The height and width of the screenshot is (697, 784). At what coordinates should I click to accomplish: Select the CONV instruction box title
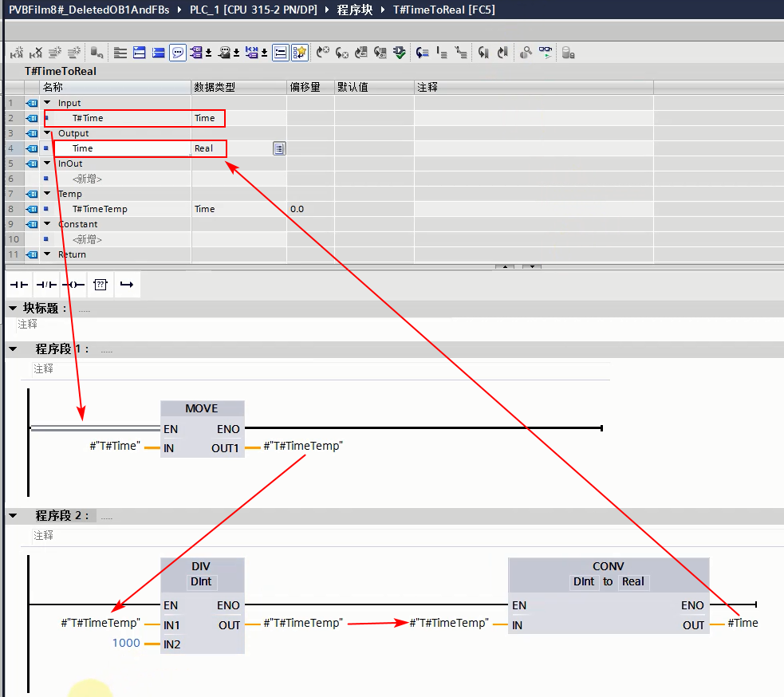(x=608, y=566)
